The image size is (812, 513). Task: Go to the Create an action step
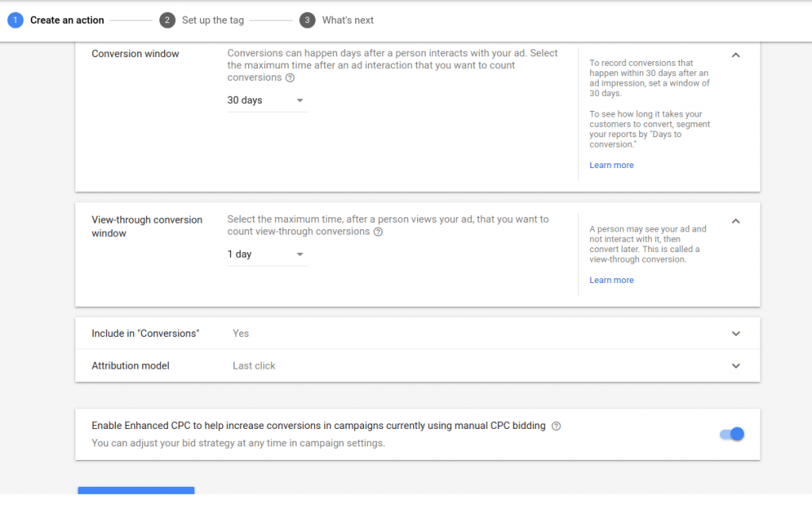click(67, 20)
